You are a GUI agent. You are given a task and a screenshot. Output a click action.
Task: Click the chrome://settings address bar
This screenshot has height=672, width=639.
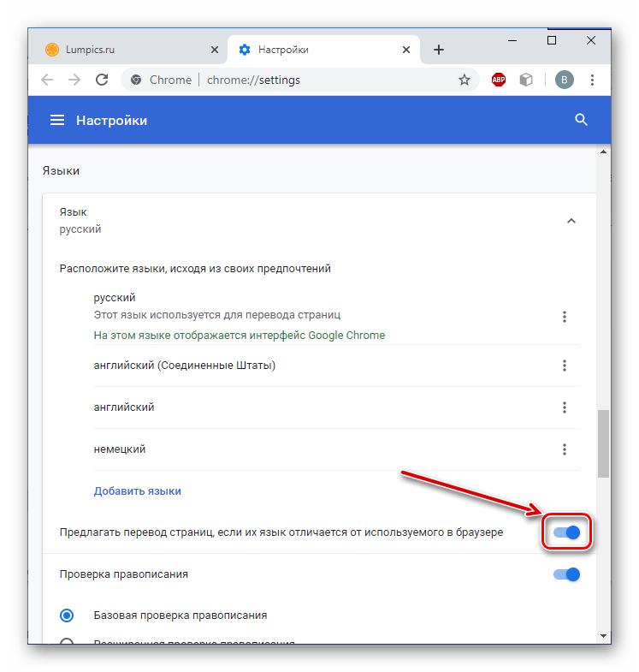point(299,80)
